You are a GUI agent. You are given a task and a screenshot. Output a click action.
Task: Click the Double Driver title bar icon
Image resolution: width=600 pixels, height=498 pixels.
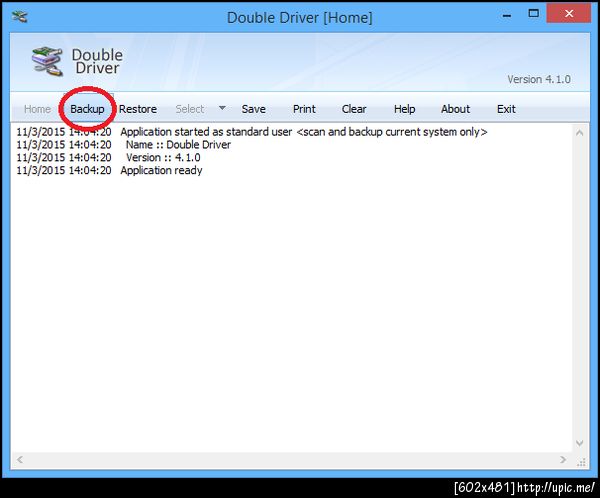[20, 16]
